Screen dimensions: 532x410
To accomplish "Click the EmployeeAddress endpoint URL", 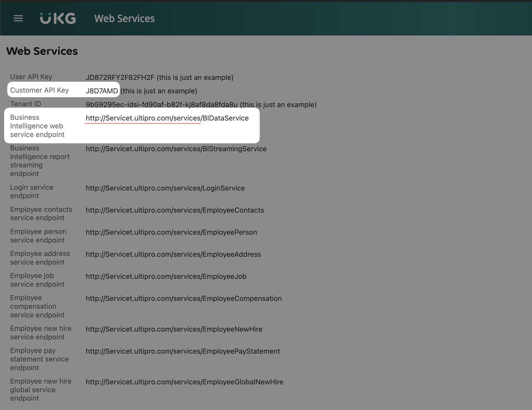I will click(173, 254).
